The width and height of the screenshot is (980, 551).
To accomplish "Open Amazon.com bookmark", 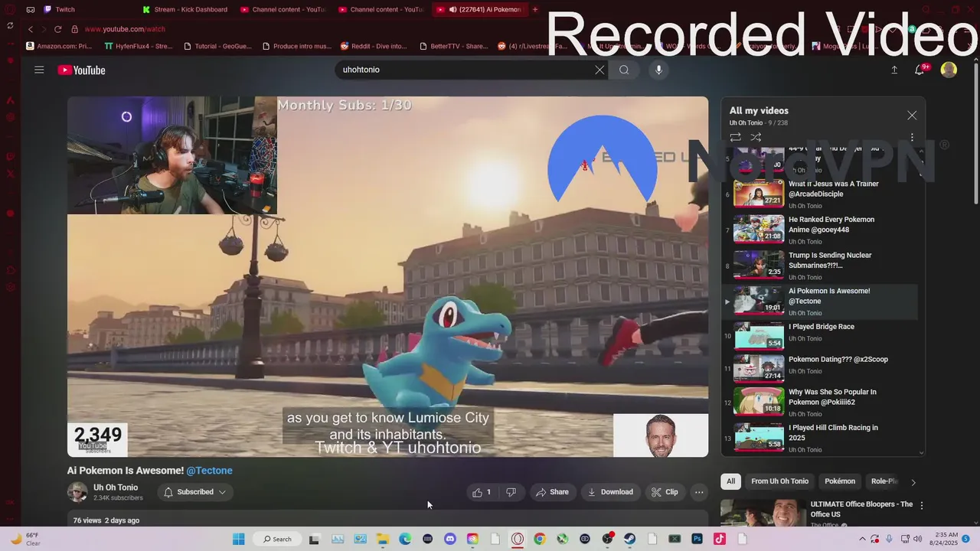I will tap(59, 46).
